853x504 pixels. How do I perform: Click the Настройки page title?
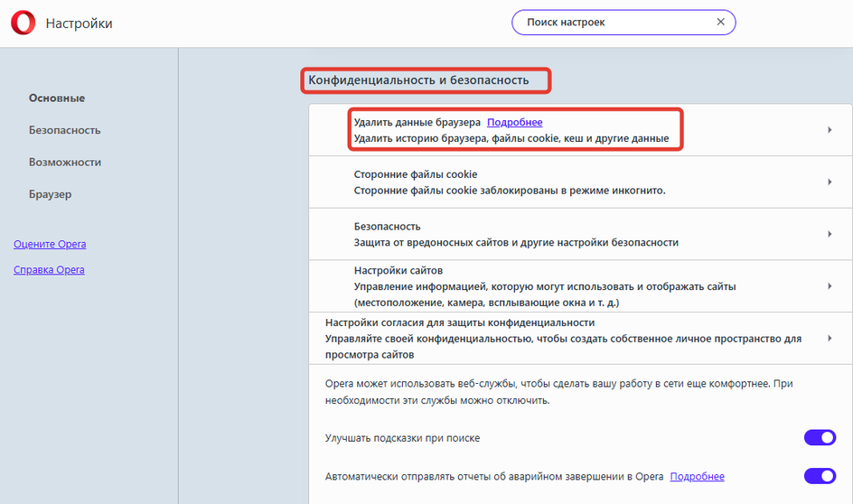[x=79, y=23]
